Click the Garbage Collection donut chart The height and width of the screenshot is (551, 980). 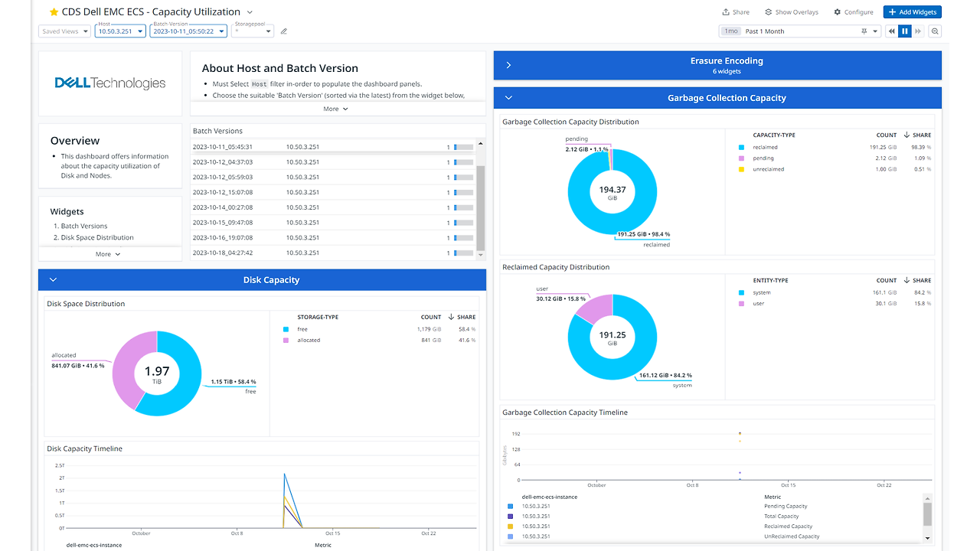tap(612, 191)
